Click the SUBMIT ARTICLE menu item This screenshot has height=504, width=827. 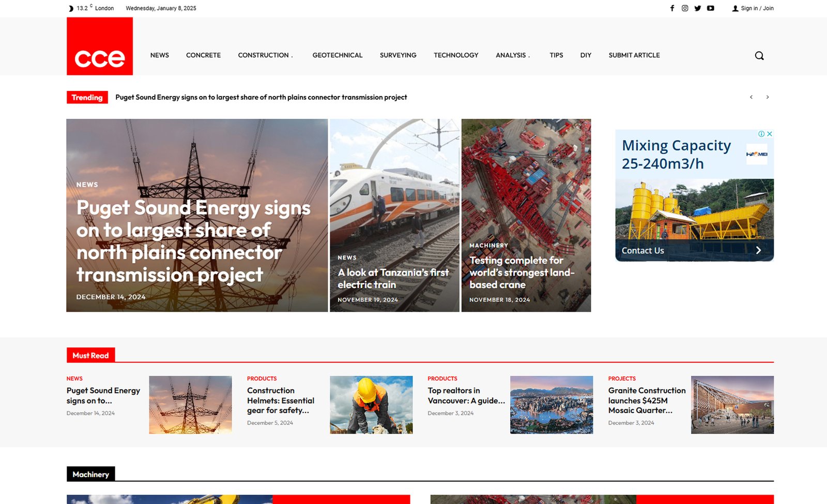[634, 55]
